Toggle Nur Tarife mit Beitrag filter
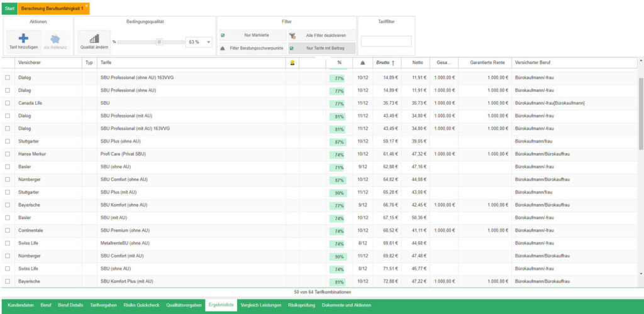The height and width of the screenshot is (314, 644). [292, 48]
